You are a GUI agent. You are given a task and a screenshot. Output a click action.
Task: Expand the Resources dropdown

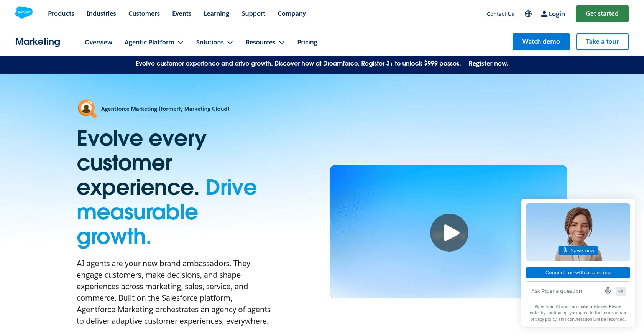(x=265, y=42)
